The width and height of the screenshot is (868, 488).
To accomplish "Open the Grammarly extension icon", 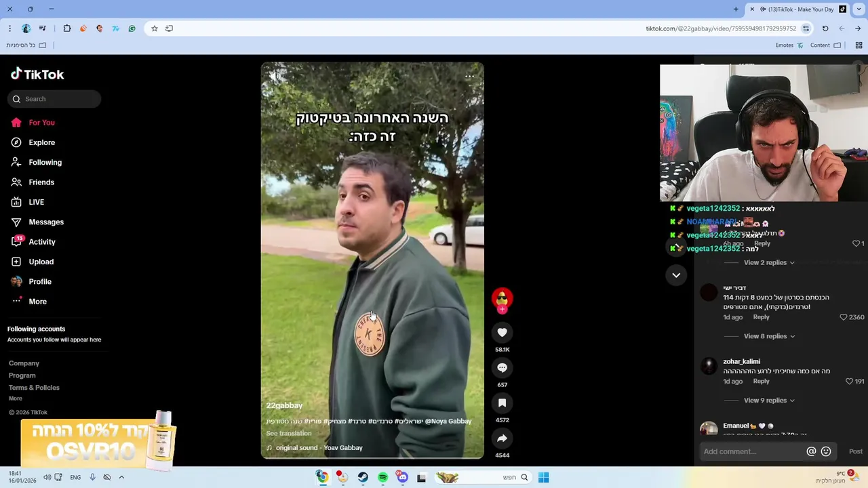I will (x=132, y=28).
